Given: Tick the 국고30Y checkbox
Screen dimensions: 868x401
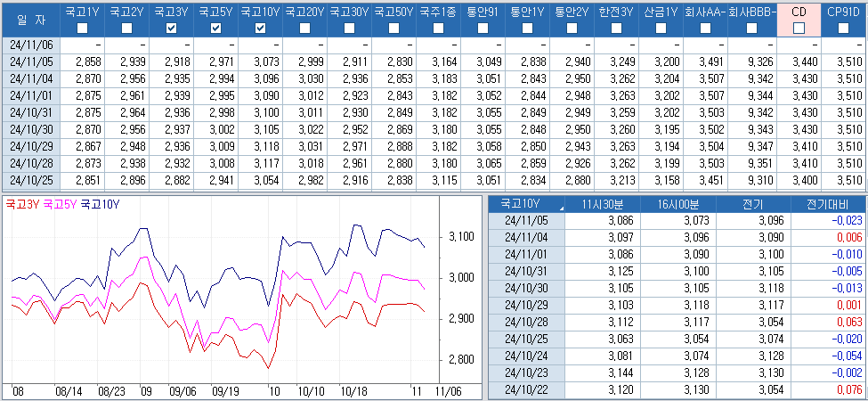Looking at the screenshot, I should (349, 29).
